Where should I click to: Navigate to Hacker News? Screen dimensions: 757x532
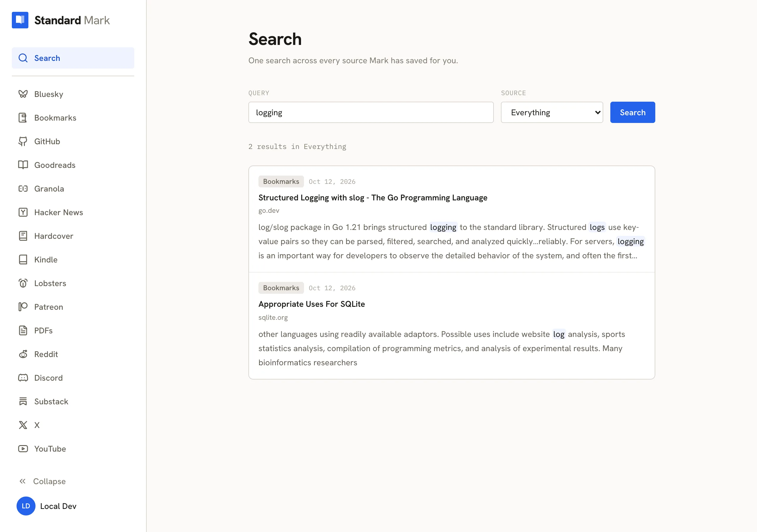point(73,212)
